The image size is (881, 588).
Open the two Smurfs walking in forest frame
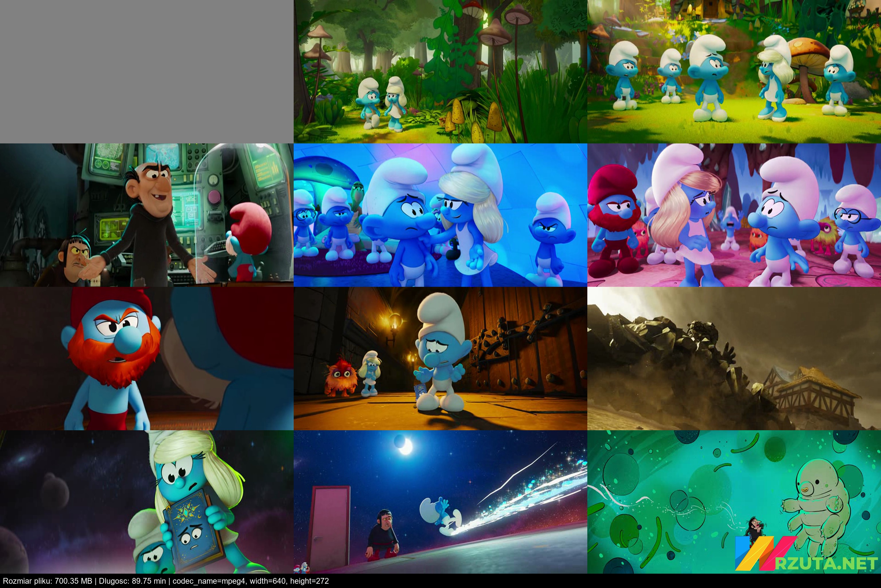tap(440, 71)
